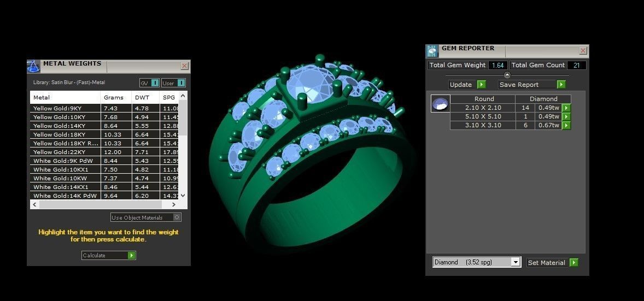The image size is (644, 301).
Task: Select the Yellow Gold:9KY row
Action: pos(105,108)
